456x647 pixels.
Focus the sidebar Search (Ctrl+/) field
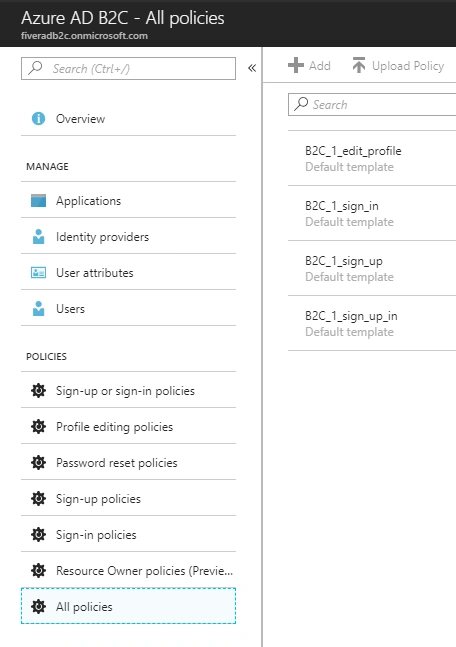[128, 68]
